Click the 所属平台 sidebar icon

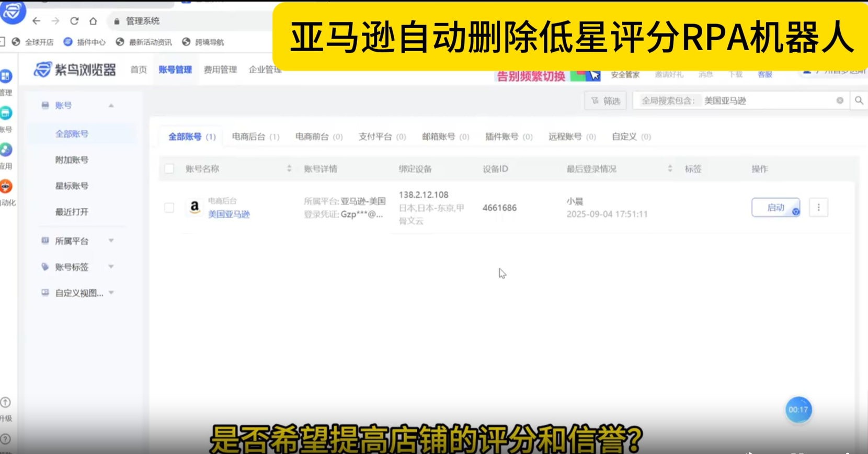tap(45, 241)
